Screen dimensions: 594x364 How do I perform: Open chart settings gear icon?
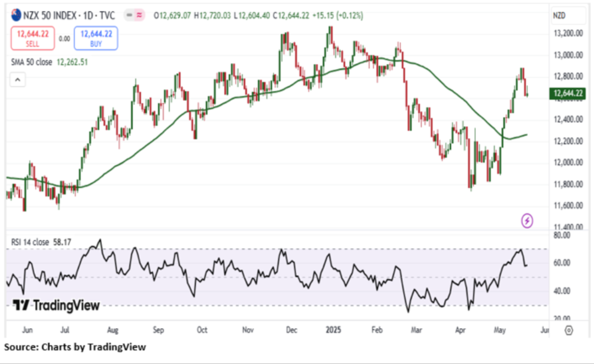click(x=569, y=330)
